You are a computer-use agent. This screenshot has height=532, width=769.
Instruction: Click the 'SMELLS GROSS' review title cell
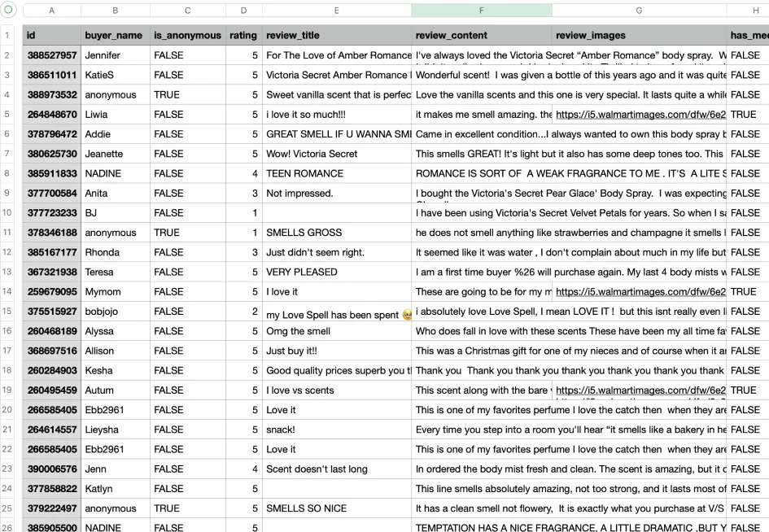click(336, 233)
